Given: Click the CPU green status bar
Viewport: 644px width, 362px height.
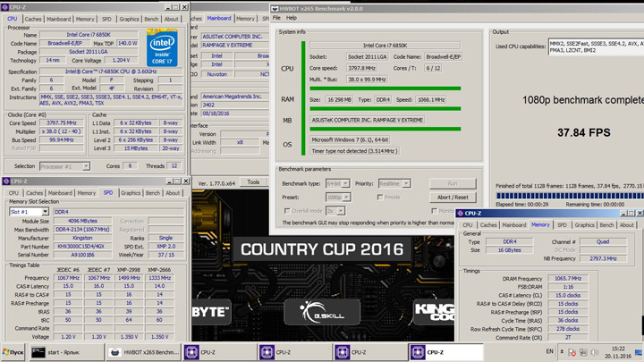Looking at the screenshot, I should (x=386, y=88).
